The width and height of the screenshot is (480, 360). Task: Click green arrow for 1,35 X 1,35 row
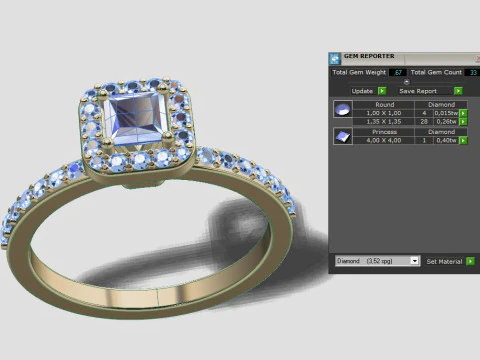coord(463,122)
